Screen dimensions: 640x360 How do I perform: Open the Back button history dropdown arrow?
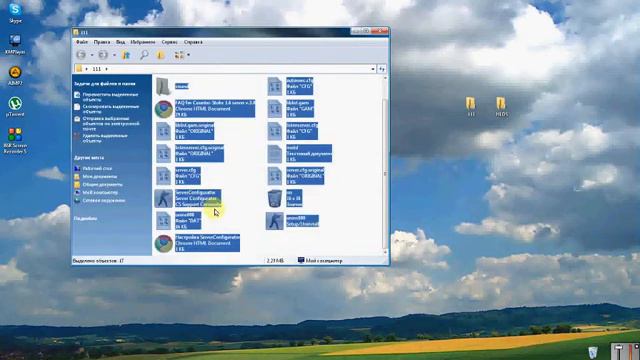92,55
